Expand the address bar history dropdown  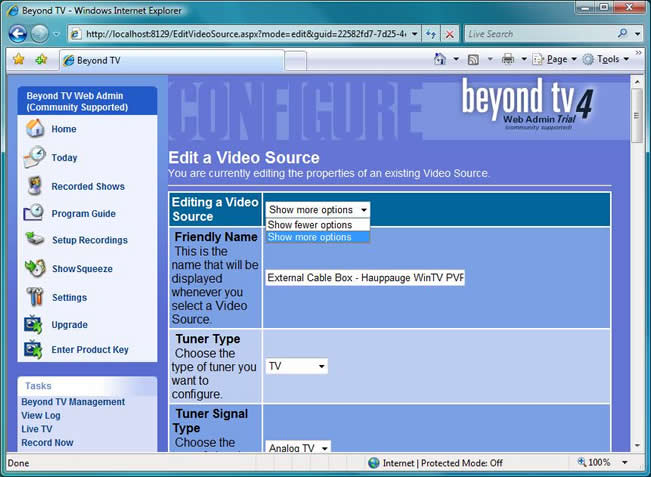[414, 34]
